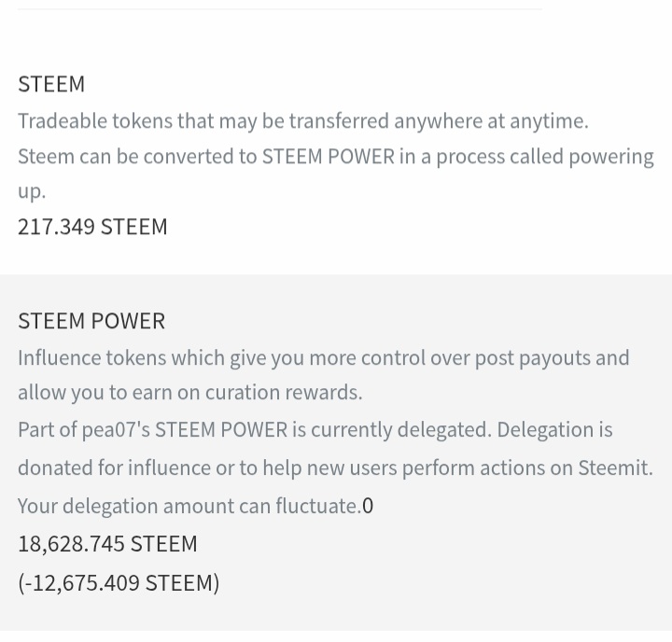The width and height of the screenshot is (672, 642).
Task: Click 'donated for influence' text line
Action: click(x=115, y=468)
